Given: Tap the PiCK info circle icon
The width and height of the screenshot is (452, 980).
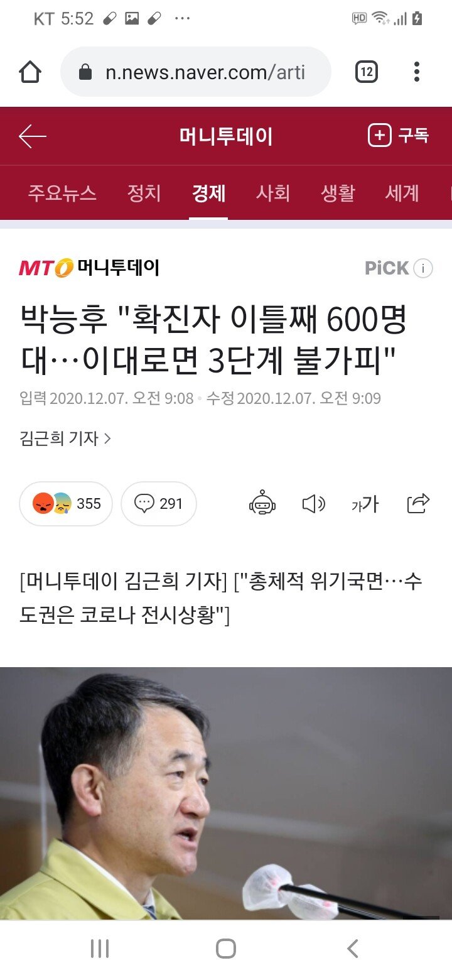Looking at the screenshot, I should pos(424,269).
